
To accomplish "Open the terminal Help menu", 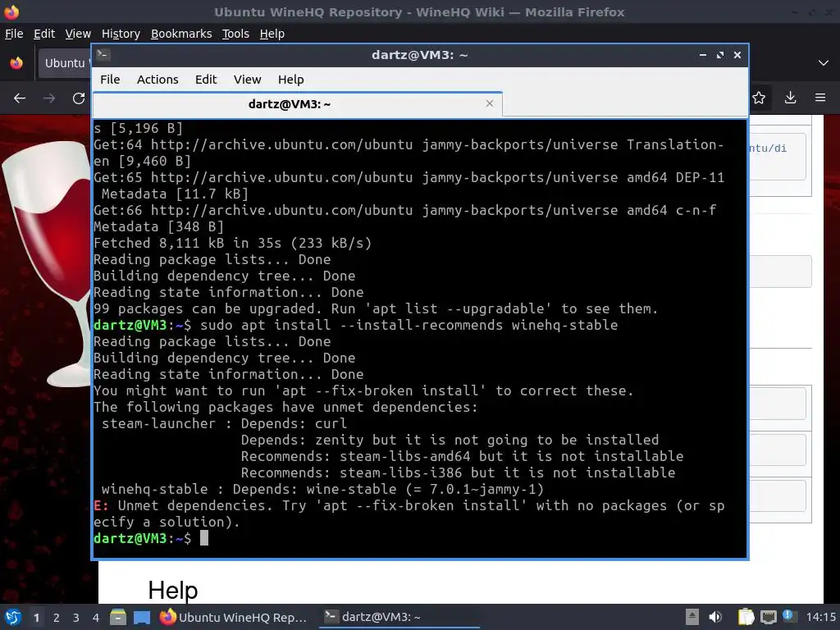I will (291, 80).
